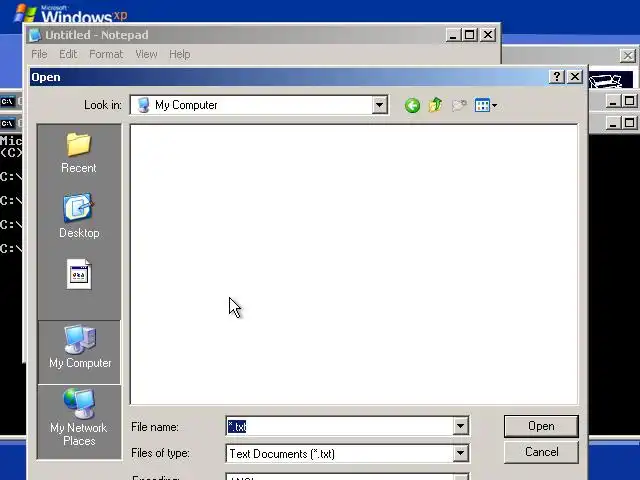Click the lower command prompt window icon
The image size is (640, 480).
pos(7,123)
